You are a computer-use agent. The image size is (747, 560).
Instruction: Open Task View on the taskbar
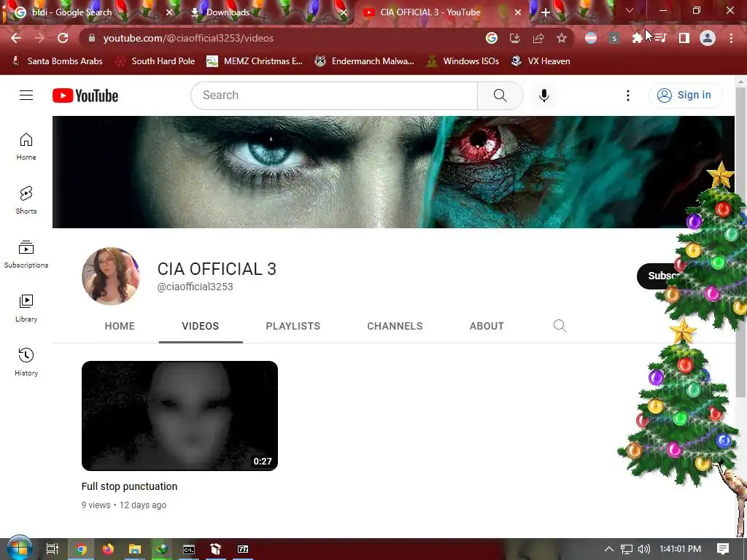[x=53, y=549]
